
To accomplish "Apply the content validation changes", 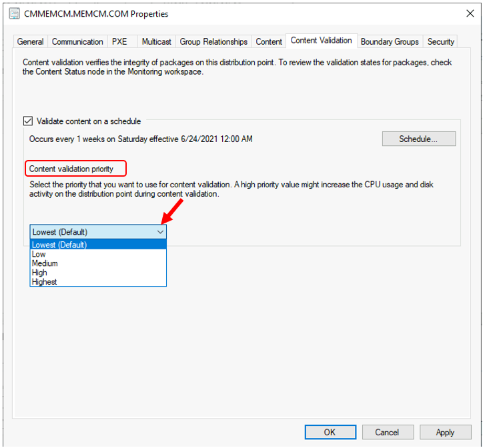I will click(x=445, y=432).
